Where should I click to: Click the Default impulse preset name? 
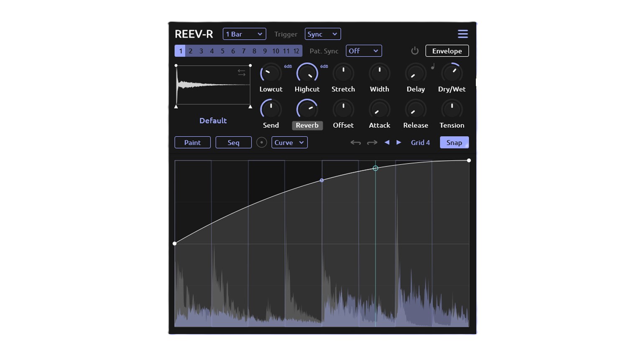pos(213,121)
